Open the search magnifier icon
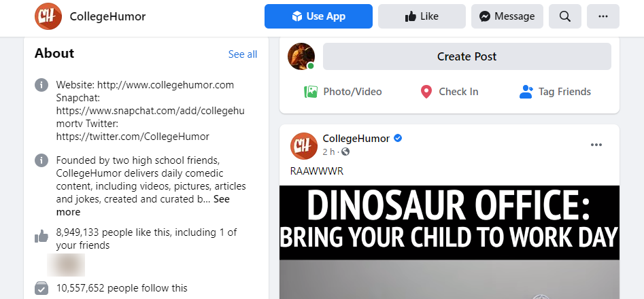 (x=564, y=16)
